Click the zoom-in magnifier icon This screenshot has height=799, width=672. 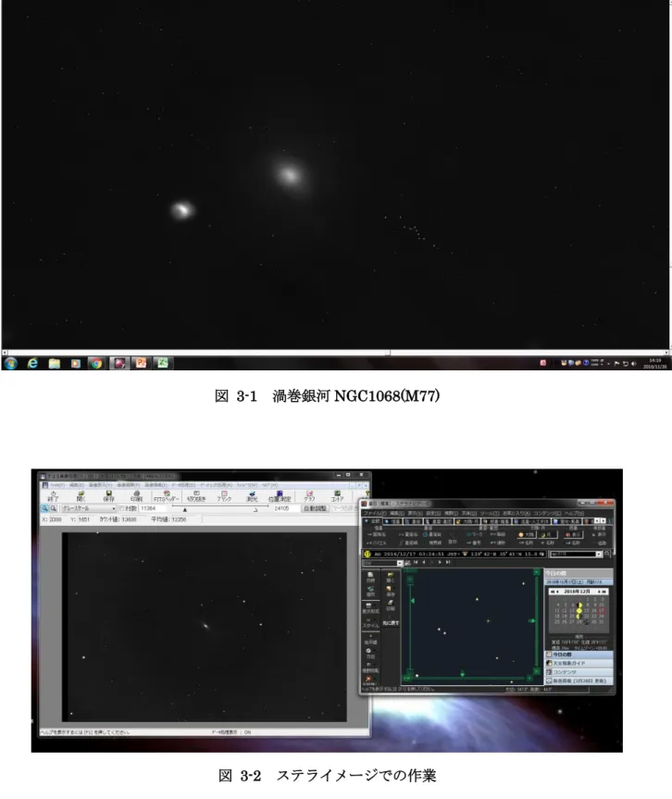tap(44, 508)
